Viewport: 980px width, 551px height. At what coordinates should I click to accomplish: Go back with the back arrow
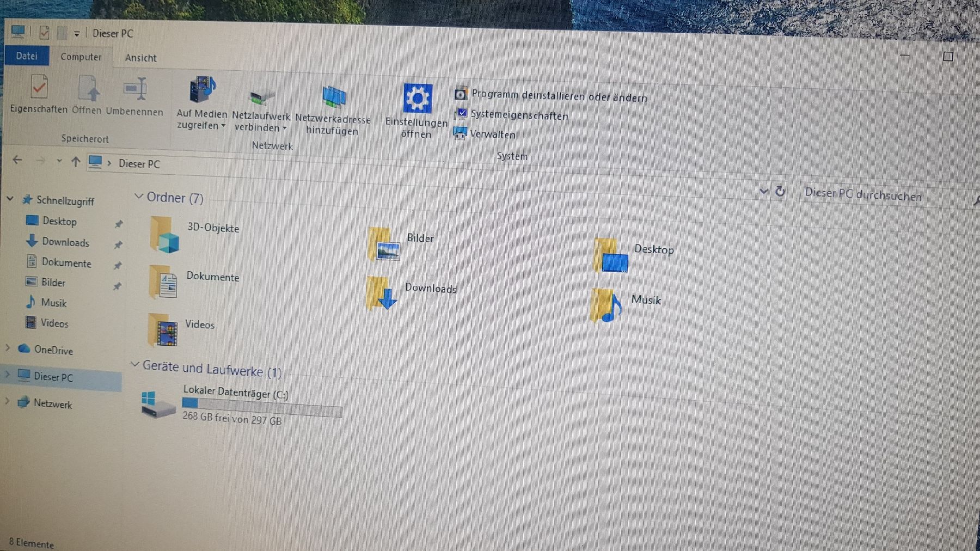point(17,160)
